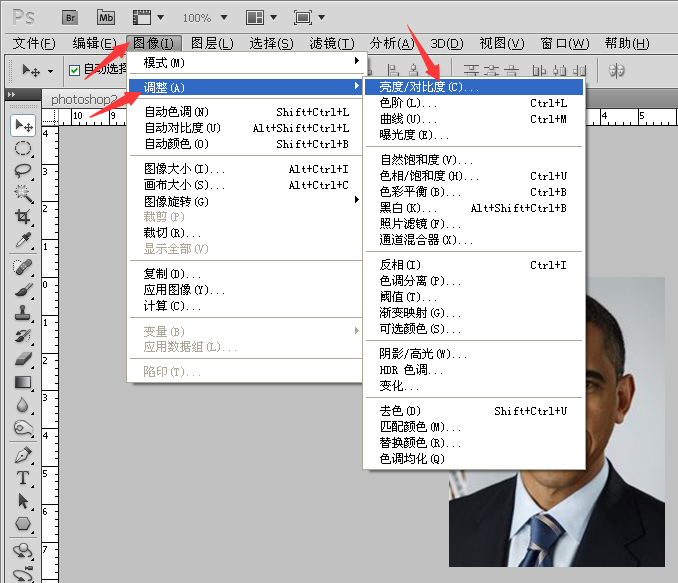Select the Crop tool

pyautogui.click(x=23, y=216)
